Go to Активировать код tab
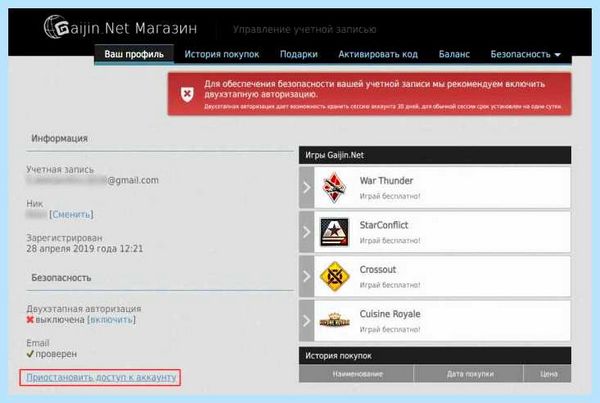 tap(378, 54)
